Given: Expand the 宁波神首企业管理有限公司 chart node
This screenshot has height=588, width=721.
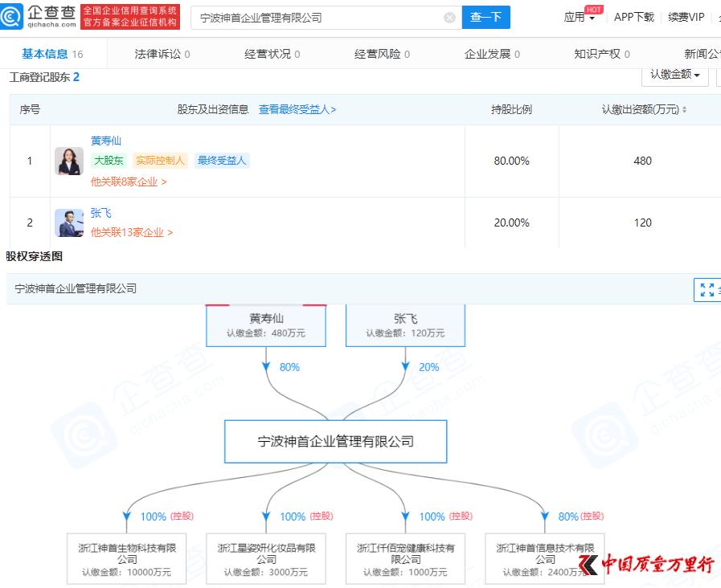Looking at the screenshot, I should 335,441.
